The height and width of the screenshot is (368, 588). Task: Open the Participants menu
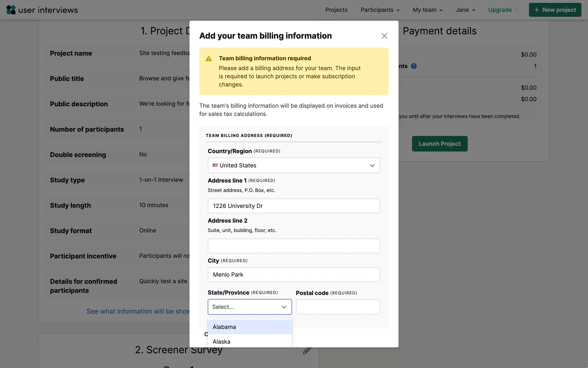tap(380, 10)
